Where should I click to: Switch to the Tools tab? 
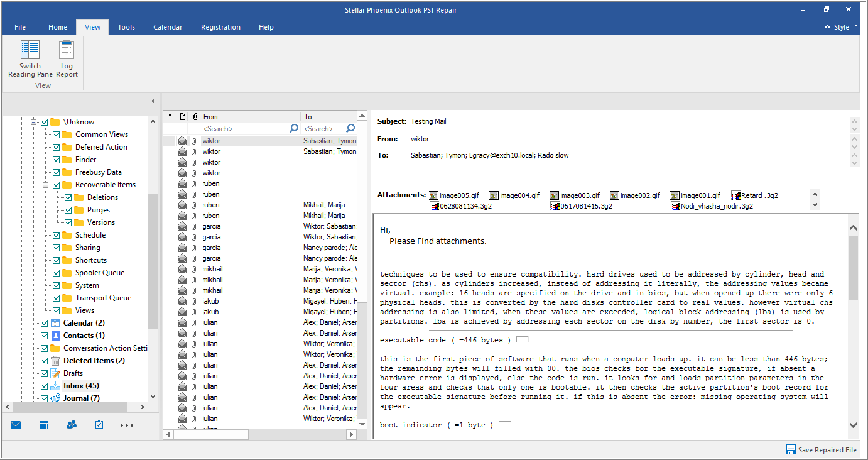126,27
